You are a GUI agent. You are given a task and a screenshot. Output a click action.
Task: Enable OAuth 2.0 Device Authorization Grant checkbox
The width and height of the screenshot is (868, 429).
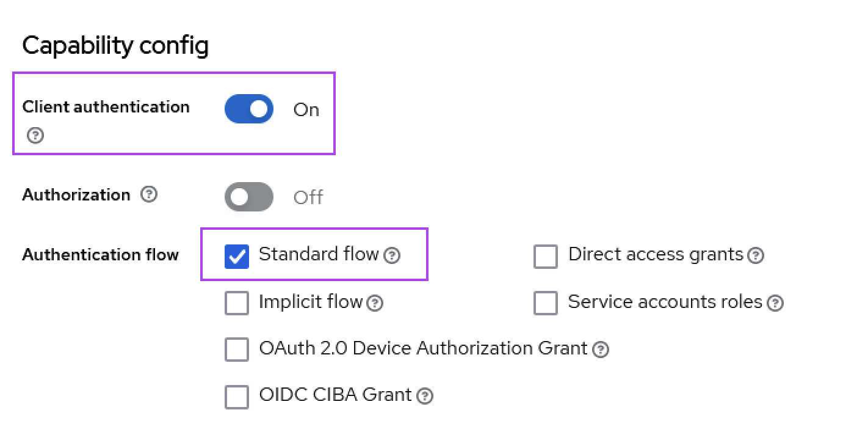coord(237,350)
